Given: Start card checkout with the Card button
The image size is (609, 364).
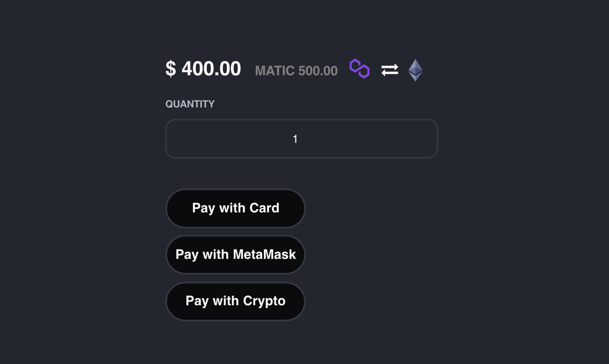Looking at the screenshot, I should click(x=235, y=208).
